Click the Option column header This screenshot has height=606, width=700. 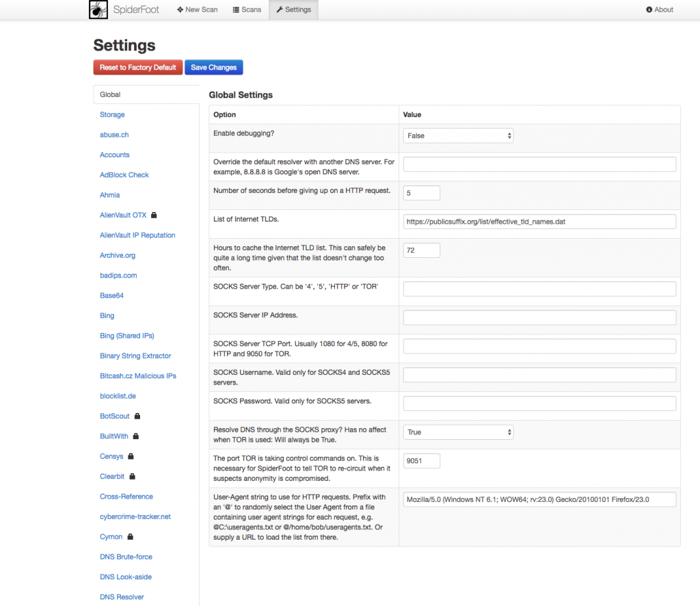click(x=224, y=115)
